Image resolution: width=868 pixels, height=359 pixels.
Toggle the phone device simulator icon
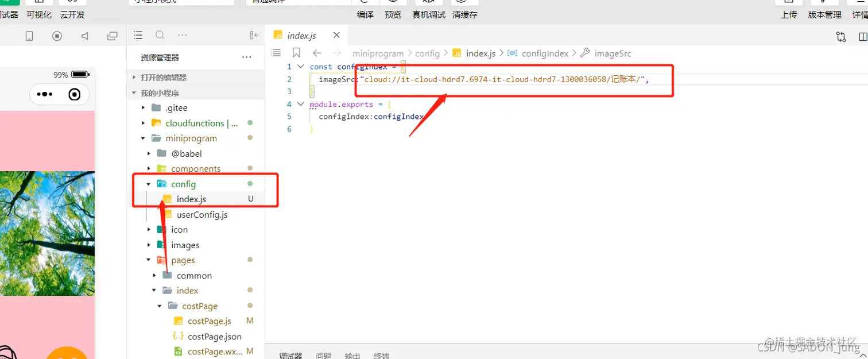(x=29, y=36)
